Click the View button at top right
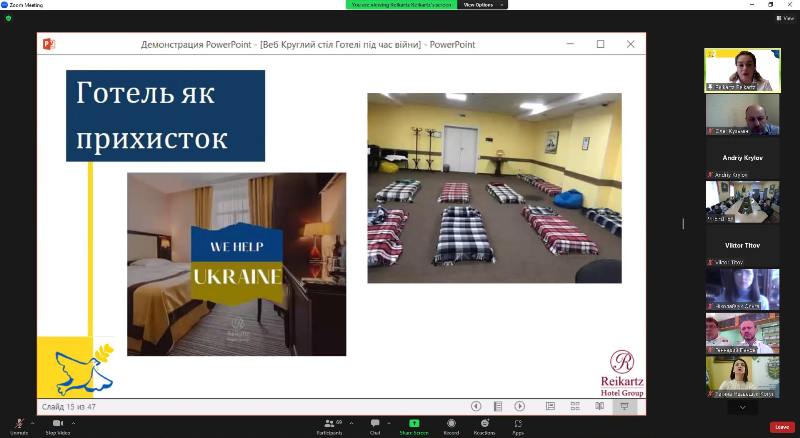Image resolution: width=800 pixels, height=438 pixels. tap(786, 18)
